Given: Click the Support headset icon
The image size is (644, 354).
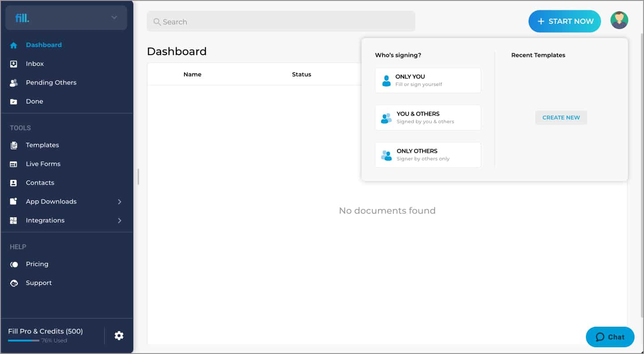Looking at the screenshot, I should pos(14,283).
